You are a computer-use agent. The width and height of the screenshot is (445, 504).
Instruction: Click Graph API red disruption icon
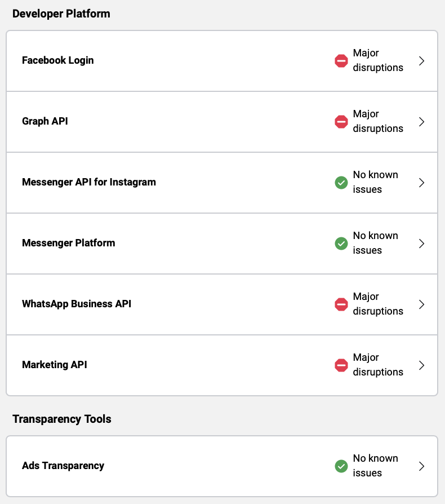(x=341, y=122)
